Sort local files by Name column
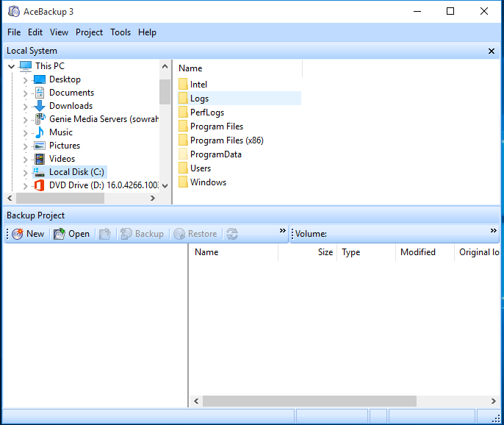This screenshot has width=504, height=425. (x=240, y=68)
